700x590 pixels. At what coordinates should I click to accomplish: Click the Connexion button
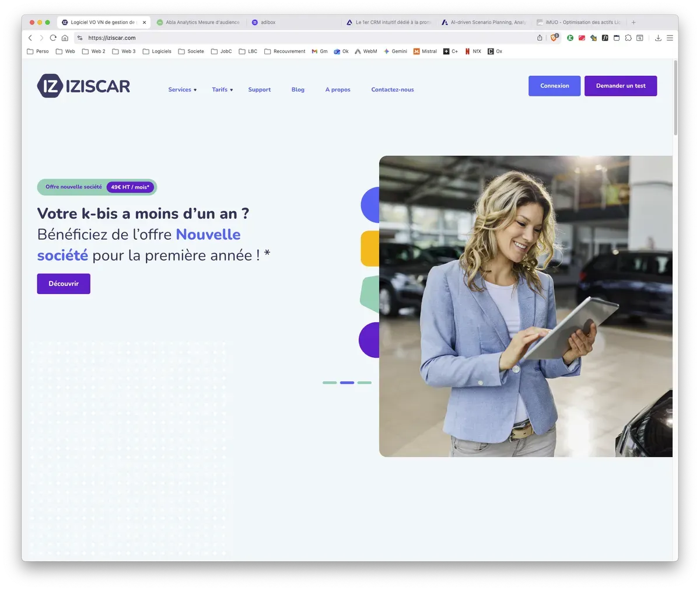point(554,86)
